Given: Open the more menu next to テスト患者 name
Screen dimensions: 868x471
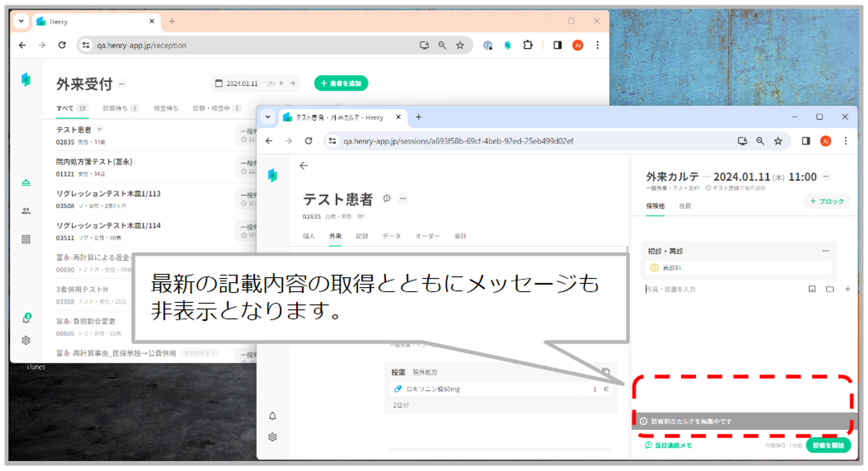Looking at the screenshot, I should pyautogui.click(x=403, y=199).
